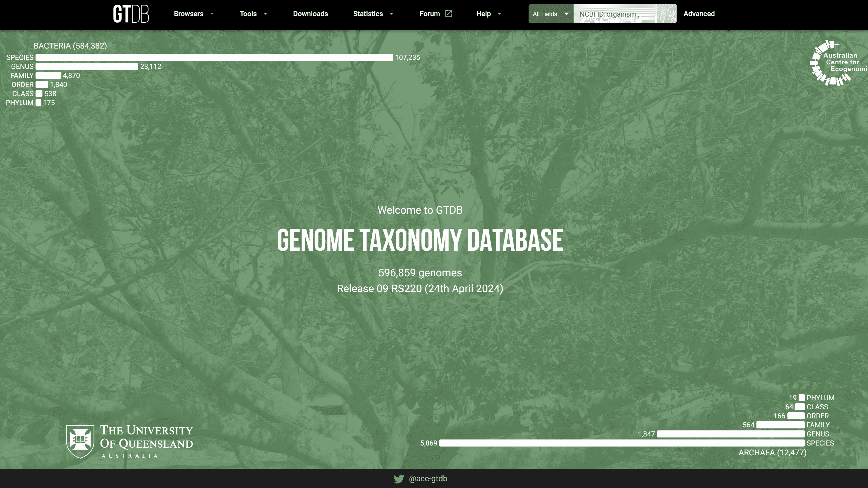868x488 pixels.
Task: Open the All Fields search filter dropdown
Action: (551, 14)
